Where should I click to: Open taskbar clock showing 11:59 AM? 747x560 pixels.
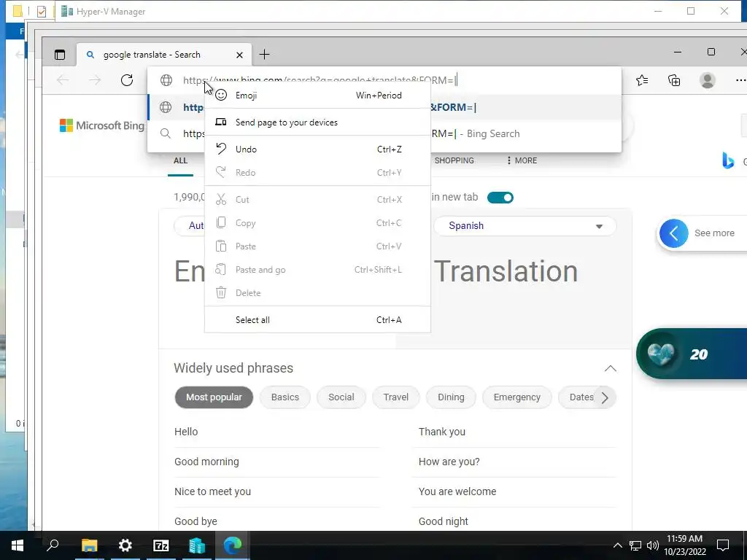[684, 545]
